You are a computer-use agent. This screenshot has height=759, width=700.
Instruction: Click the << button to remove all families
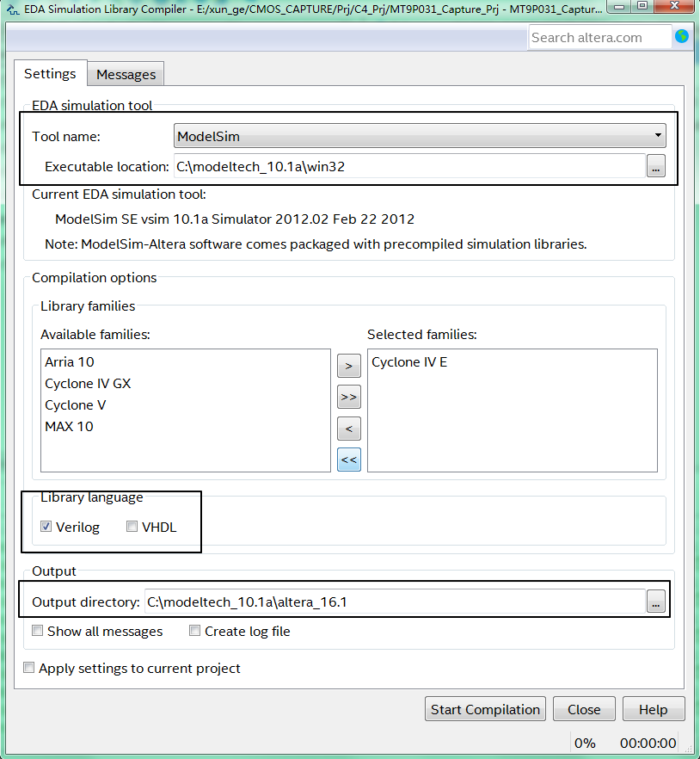(349, 460)
